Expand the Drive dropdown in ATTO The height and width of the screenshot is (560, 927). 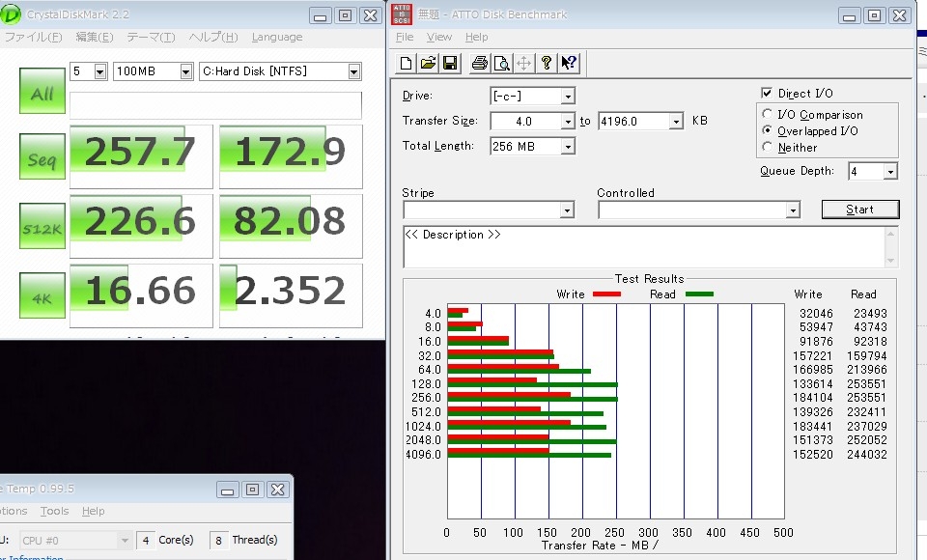pyautogui.click(x=568, y=97)
